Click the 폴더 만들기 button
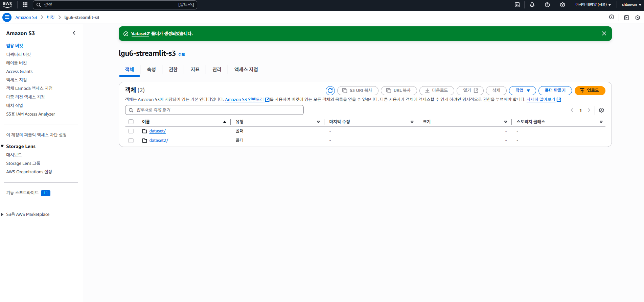Screen dimensions: 644x302 tap(555, 91)
